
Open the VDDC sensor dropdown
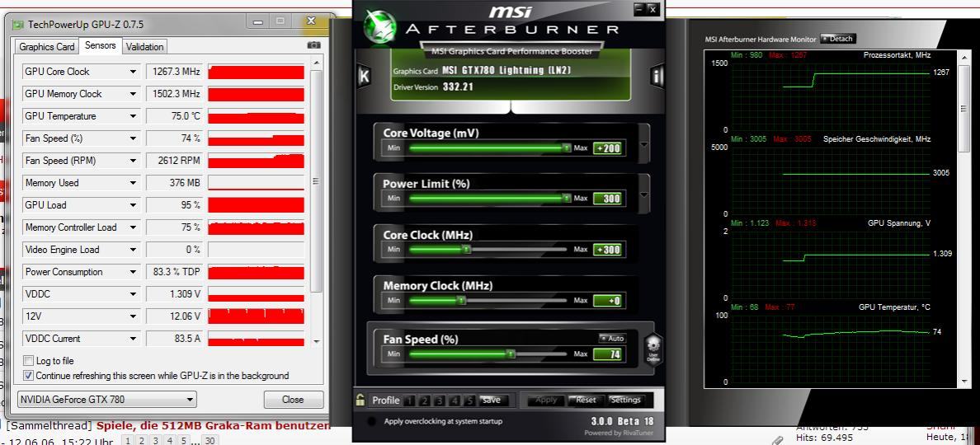point(133,294)
